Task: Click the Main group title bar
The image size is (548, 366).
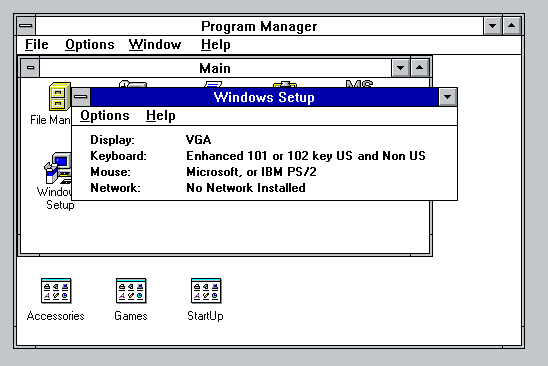Action: [x=215, y=67]
